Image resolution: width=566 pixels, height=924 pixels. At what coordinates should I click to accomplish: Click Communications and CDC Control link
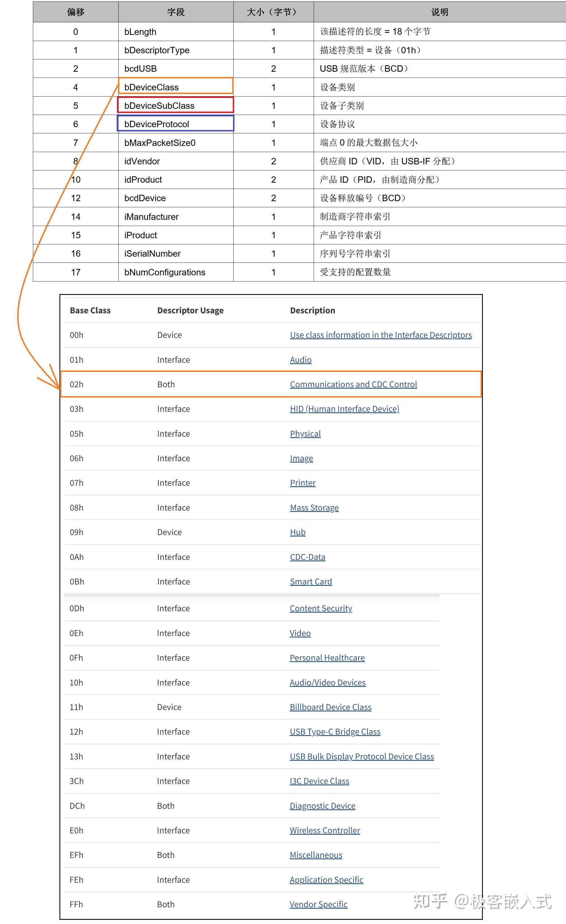click(353, 384)
